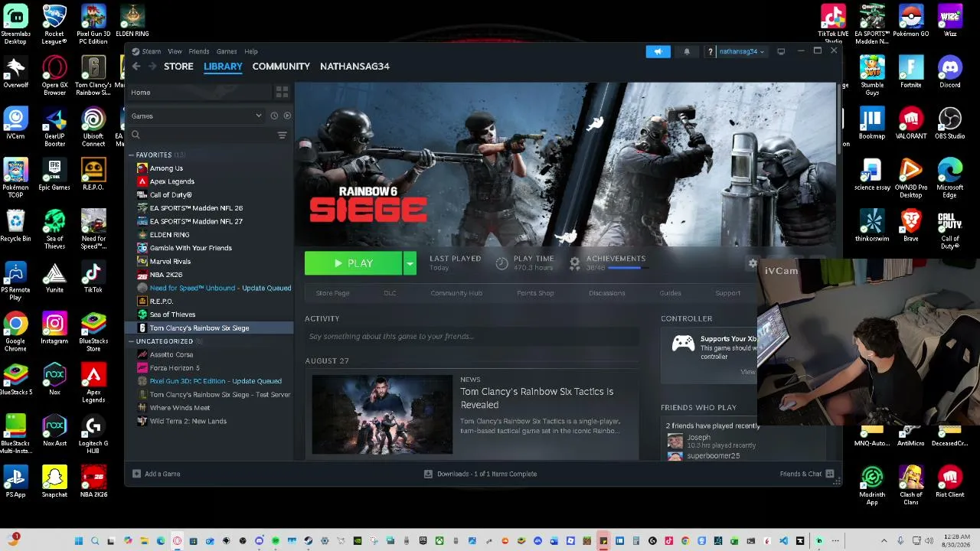
Task: Open the game's Support link
Action: pos(728,293)
